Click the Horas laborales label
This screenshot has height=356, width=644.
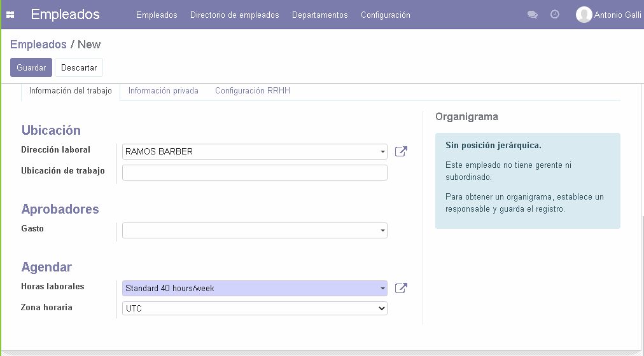click(x=53, y=286)
